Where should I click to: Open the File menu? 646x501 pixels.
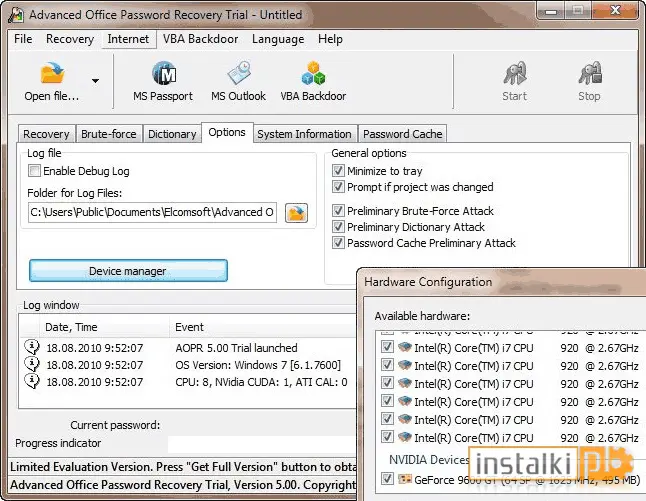[23, 39]
